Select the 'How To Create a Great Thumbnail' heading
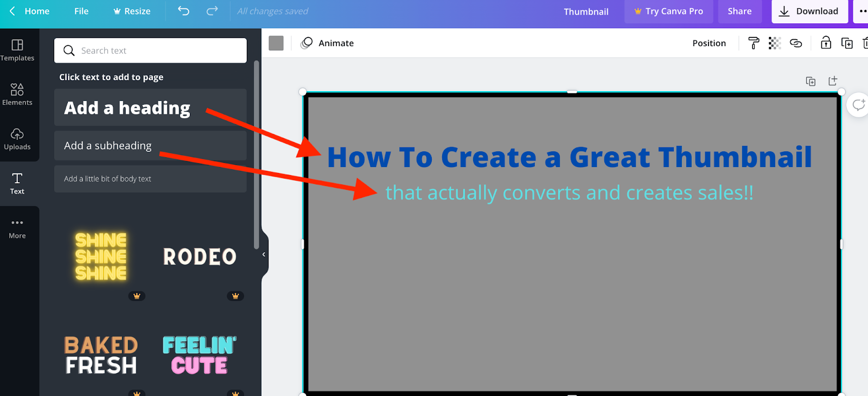 [x=570, y=157]
